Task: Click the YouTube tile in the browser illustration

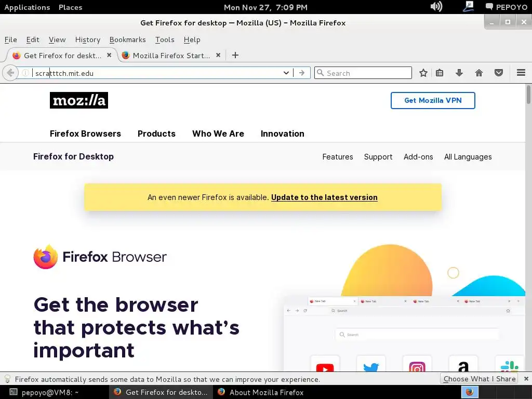Action: (325, 364)
